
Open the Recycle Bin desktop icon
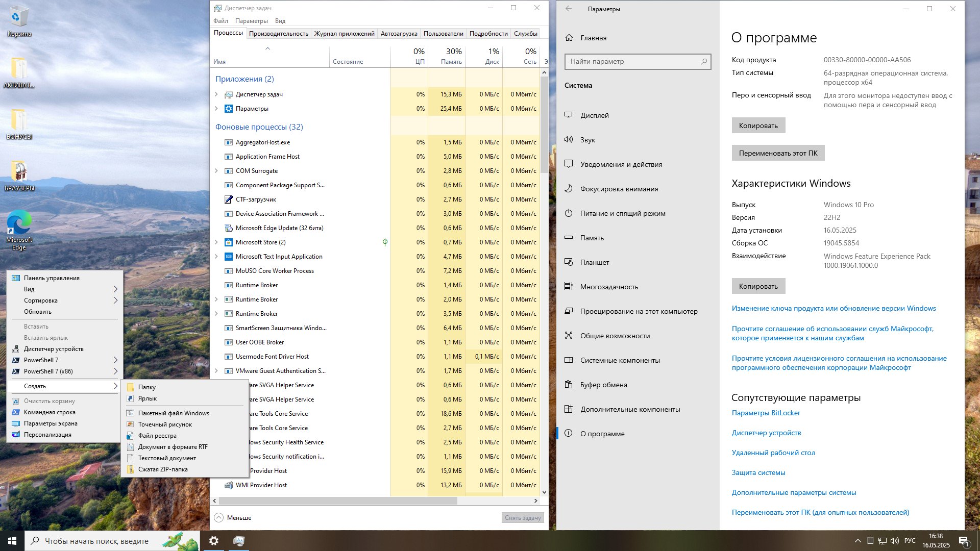pyautogui.click(x=19, y=20)
